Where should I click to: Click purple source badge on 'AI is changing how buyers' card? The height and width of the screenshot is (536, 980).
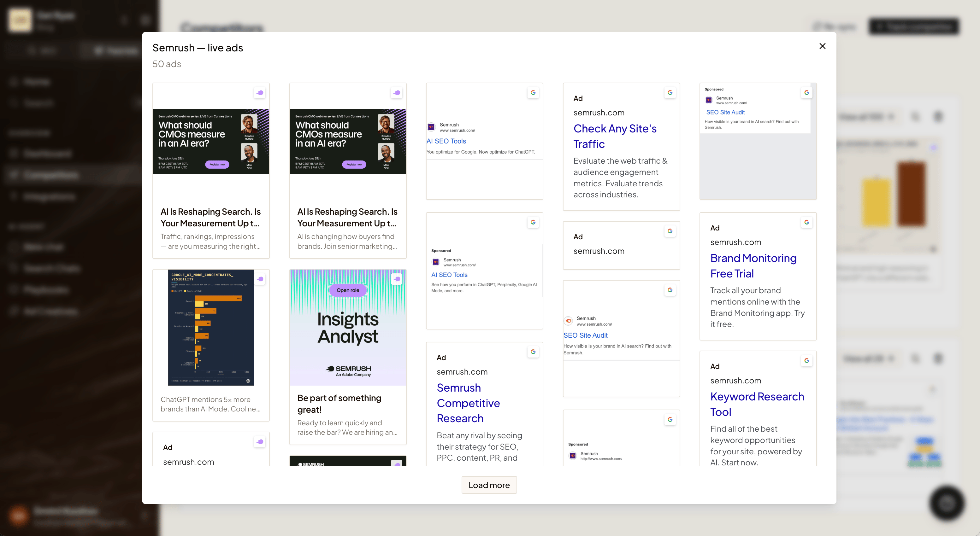(x=396, y=92)
